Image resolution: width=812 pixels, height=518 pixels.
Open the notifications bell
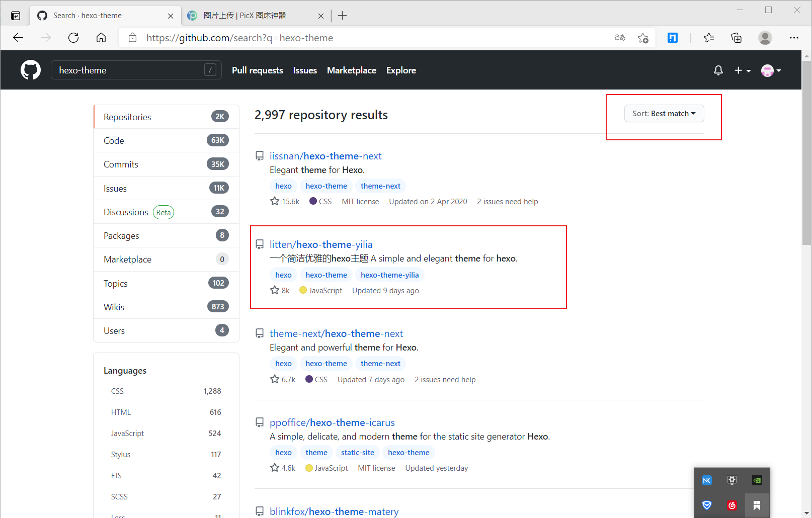click(x=718, y=70)
